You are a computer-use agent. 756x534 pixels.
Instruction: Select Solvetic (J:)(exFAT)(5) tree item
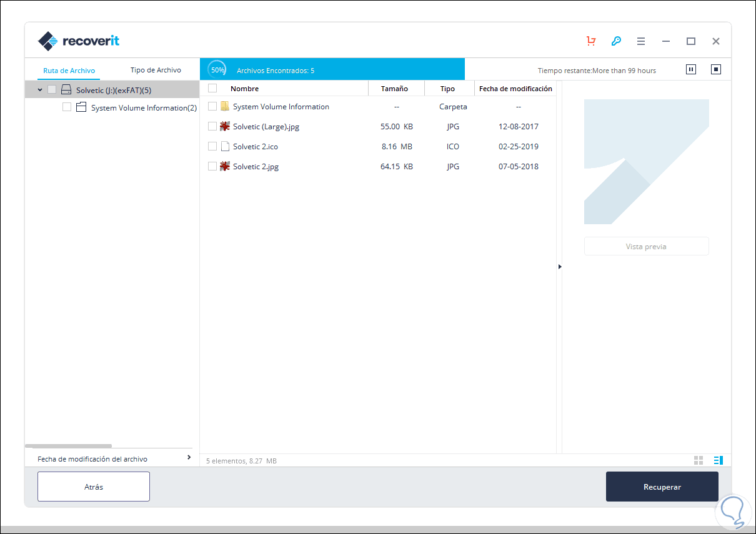click(114, 90)
